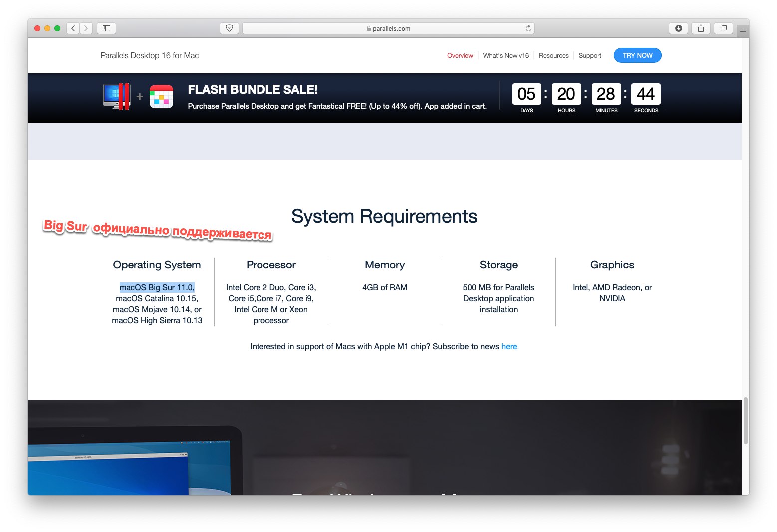Click the seconds countdown value 44
Viewport: 777px width, 532px height.
[x=646, y=94]
